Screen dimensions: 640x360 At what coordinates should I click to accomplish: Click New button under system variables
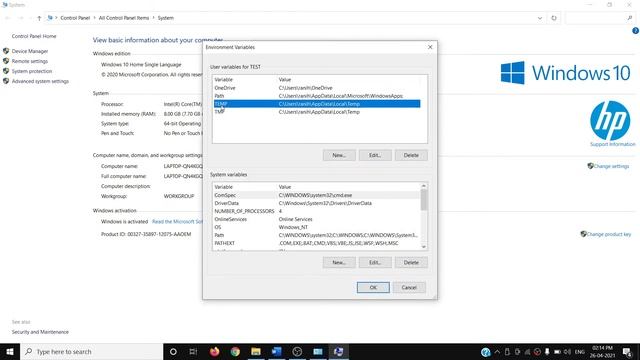coord(339,262)
